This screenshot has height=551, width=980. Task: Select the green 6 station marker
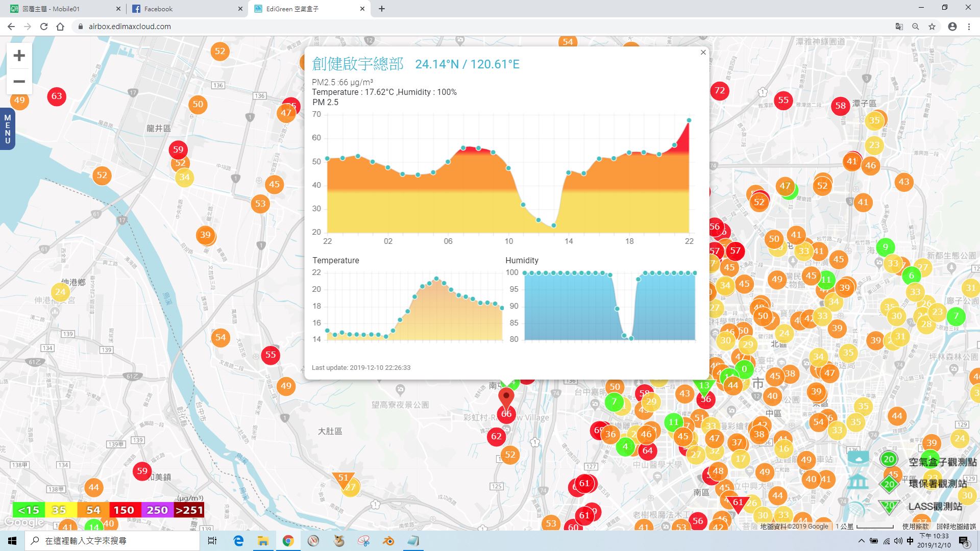912,276
